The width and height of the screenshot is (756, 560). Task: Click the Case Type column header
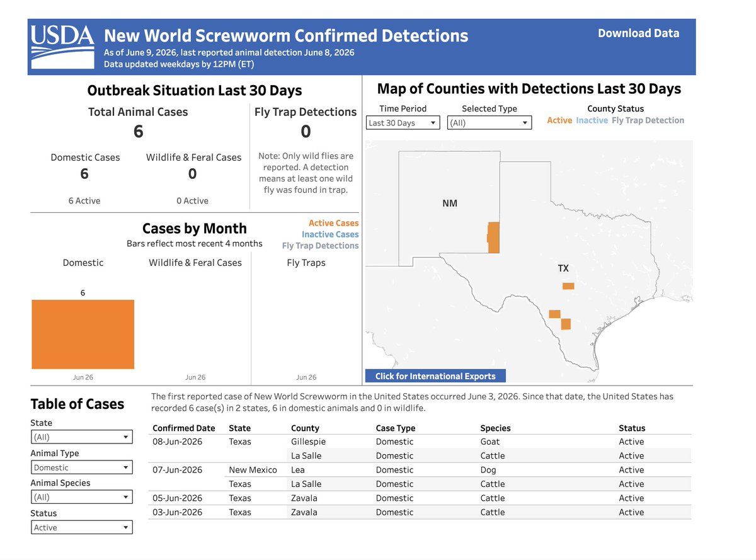[396, 428]
